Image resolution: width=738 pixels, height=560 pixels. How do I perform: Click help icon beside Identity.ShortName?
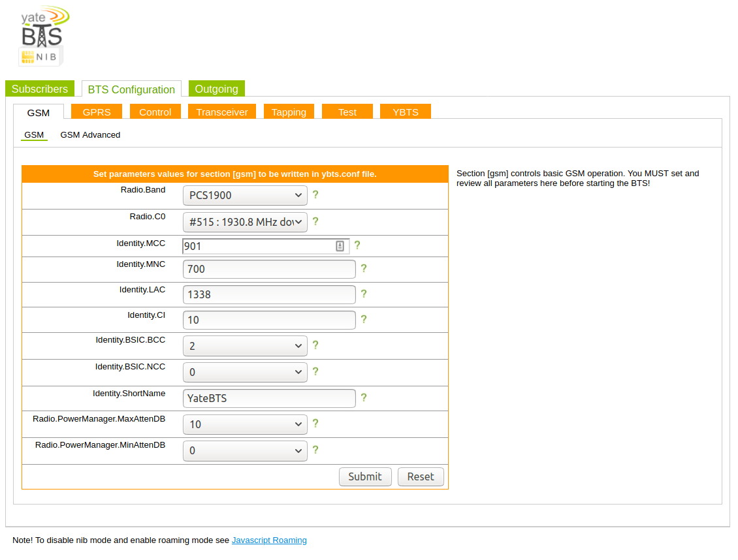click(x=364, y=397)
